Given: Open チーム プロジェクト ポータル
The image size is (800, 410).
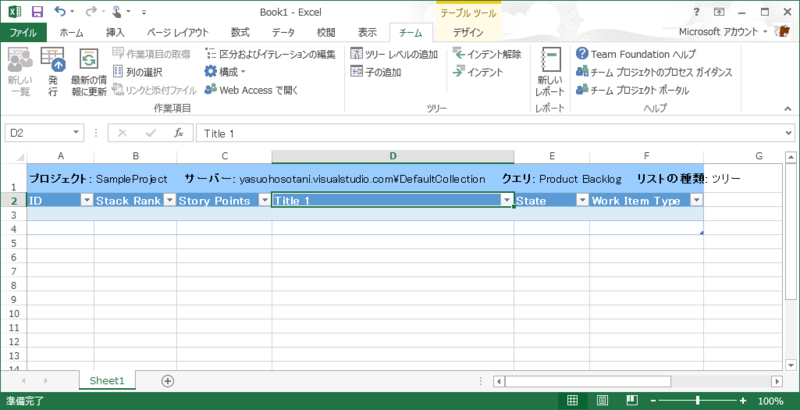Looking at the screenshot, I should pos(632,91).
